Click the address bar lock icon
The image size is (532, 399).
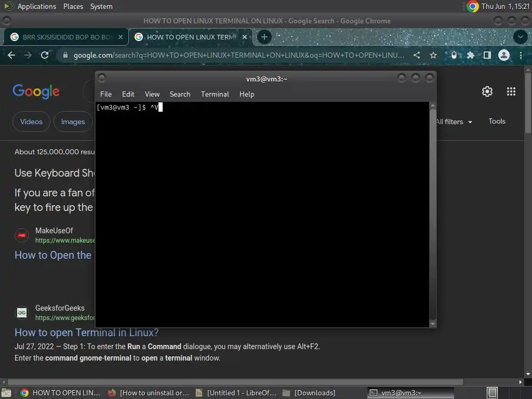[65, 55]
